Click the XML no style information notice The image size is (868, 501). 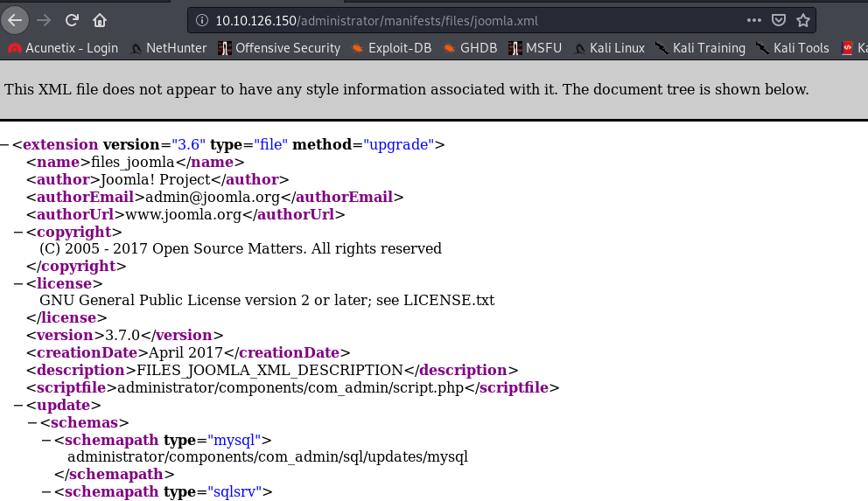[407, 89]
